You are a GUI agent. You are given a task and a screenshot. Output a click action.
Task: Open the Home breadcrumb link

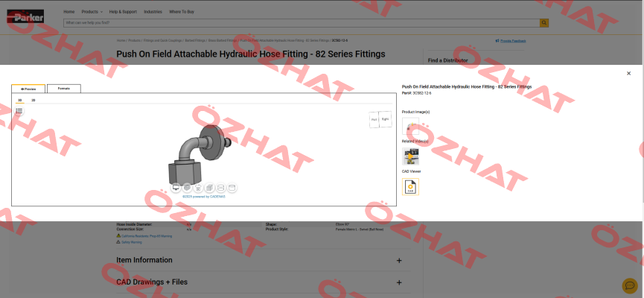click(121, 41)
